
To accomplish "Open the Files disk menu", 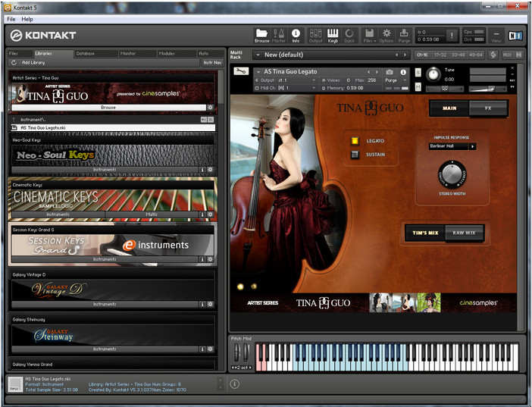I will (x=369, y=36).
